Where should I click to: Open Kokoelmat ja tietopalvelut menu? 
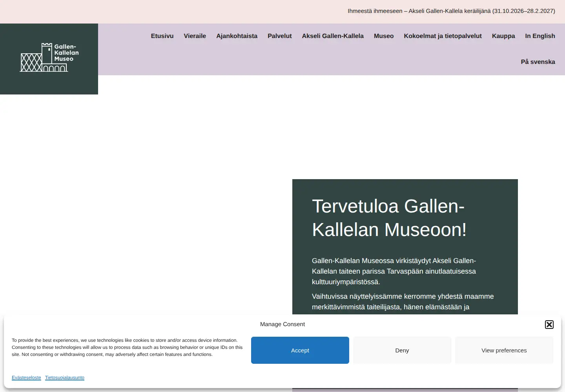pos(443,36)
